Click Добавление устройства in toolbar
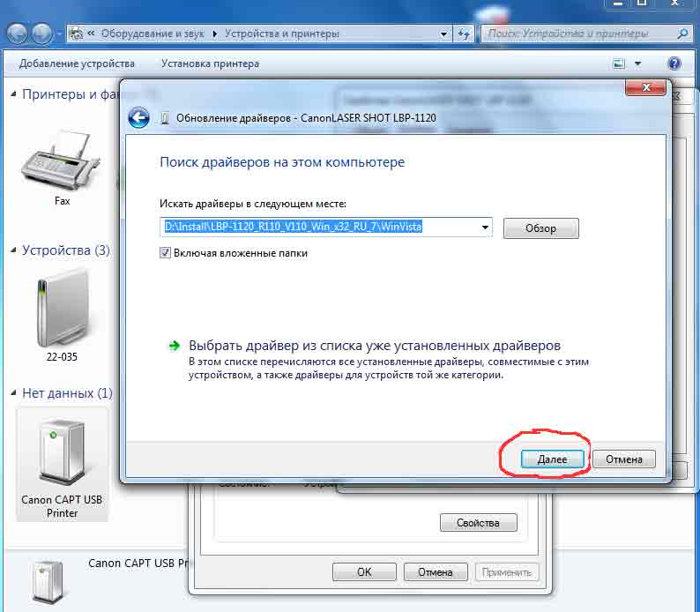The width and height of the screenshot is (700, 612). click(x=77, y=63)
